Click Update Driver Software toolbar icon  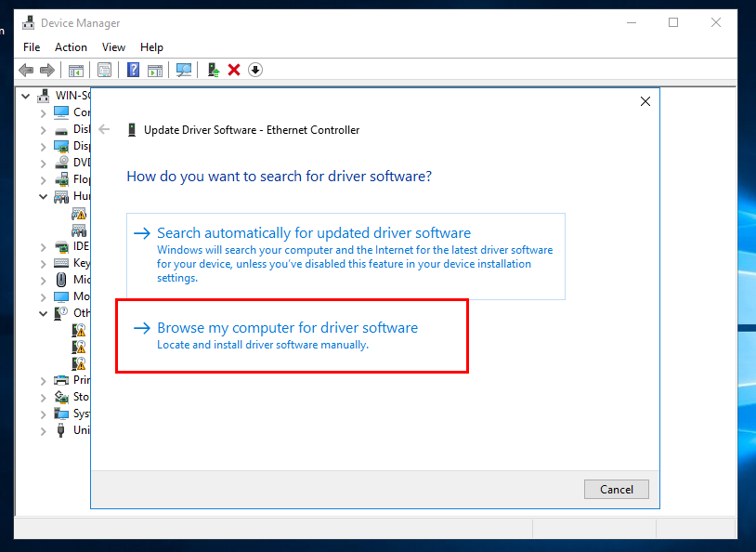coord(213,71)
